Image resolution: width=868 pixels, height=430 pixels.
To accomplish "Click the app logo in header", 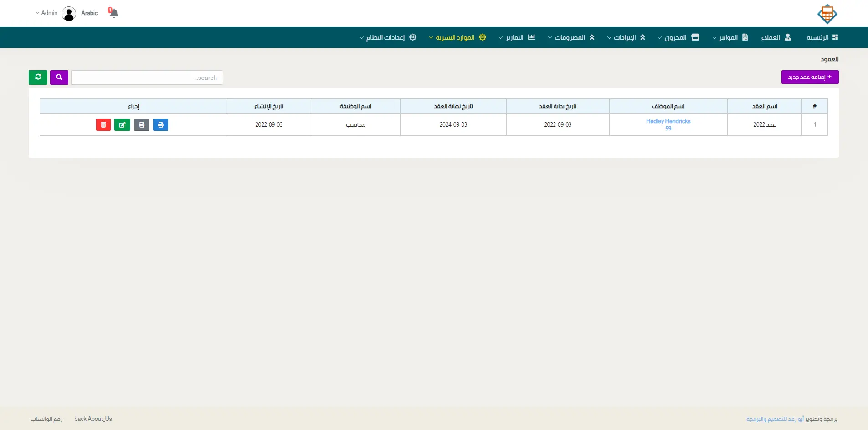I will (827, 14).
